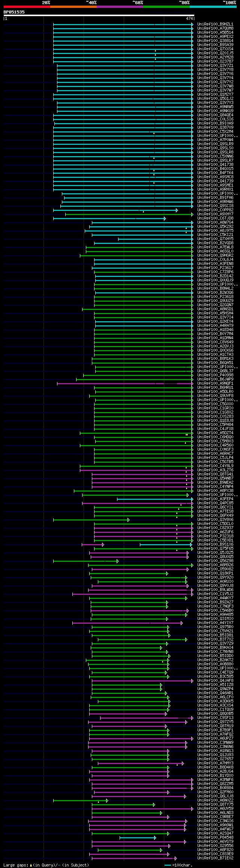Select the UniRef100_Q9SLR9 label
Viewport: 240px width, 868px height.
[x=215, y=144]
